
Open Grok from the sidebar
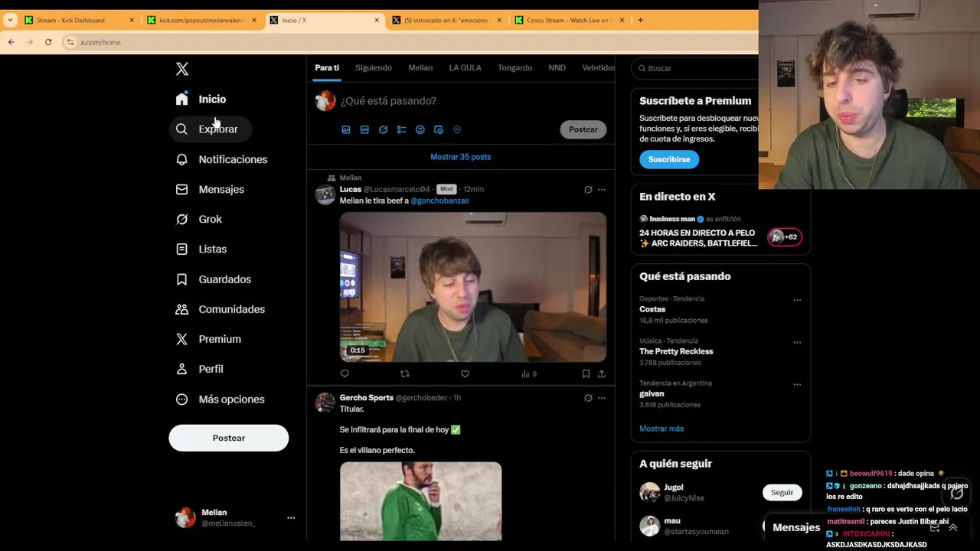coord(199,219)
